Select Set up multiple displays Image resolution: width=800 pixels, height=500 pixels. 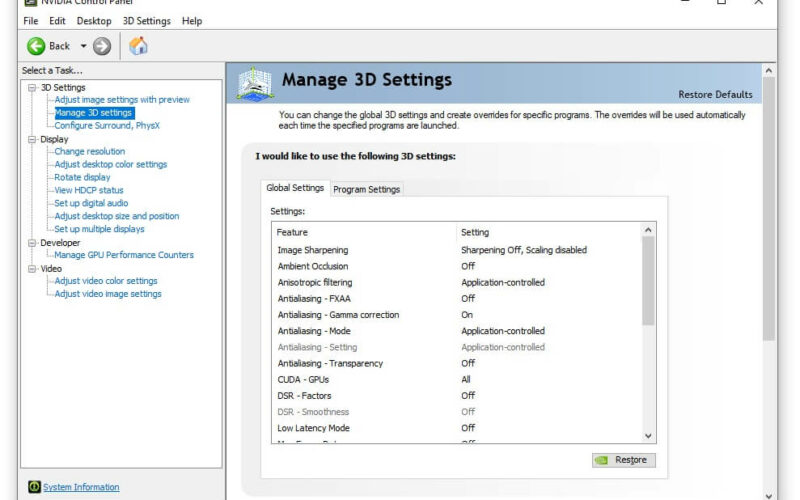click(x=99, y=229)
